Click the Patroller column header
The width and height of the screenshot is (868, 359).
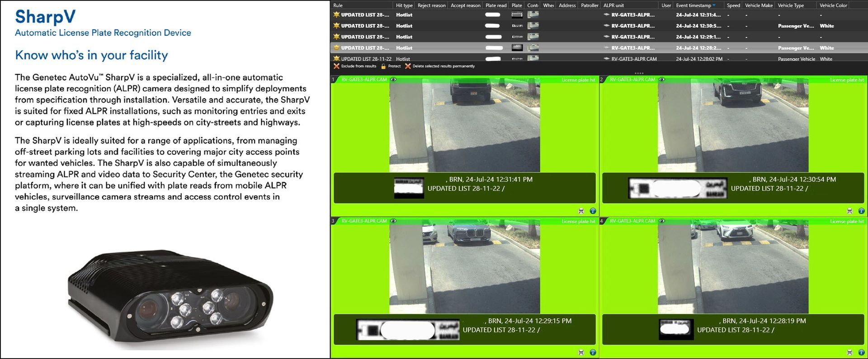[x=590, y=5]
